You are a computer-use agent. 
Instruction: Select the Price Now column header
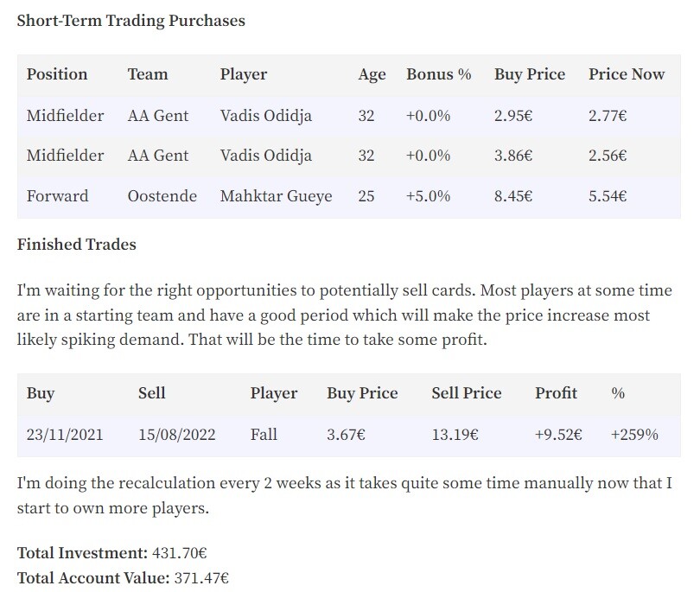[627, 74]
